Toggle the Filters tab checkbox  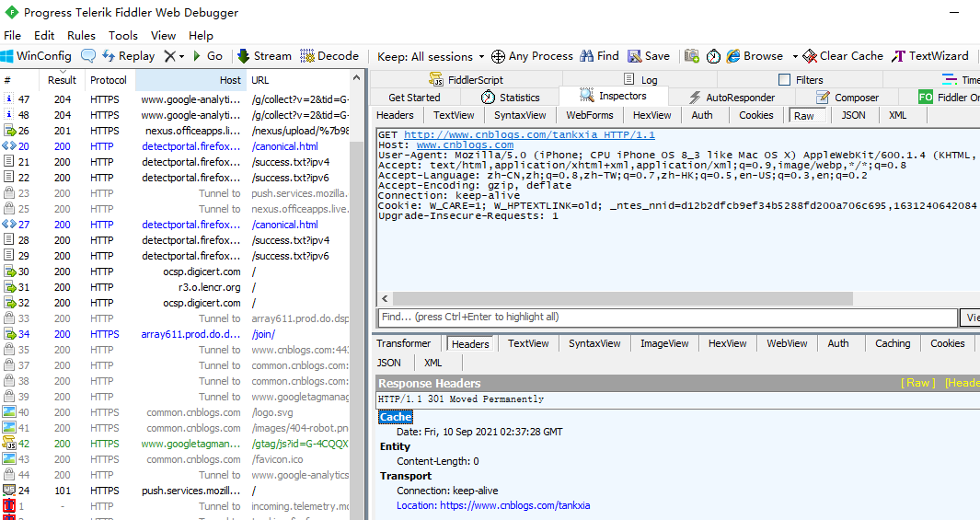pos(784,79)
